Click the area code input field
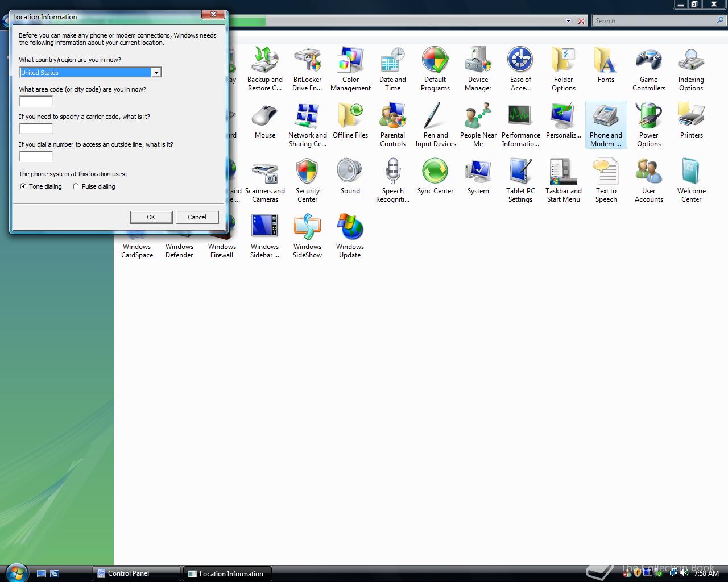 (x=36, y=101)
